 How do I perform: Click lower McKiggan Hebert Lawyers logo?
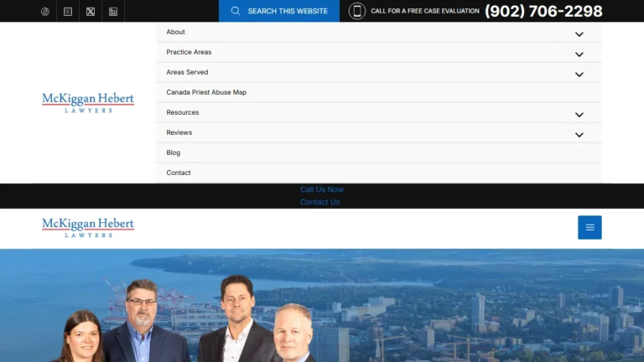tap(88, 227)
